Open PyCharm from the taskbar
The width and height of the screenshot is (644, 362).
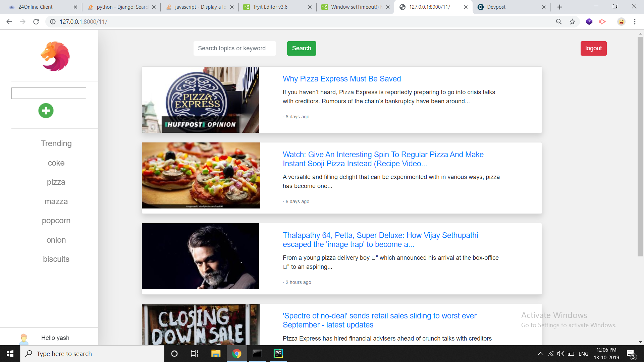[x=278, y=354]
